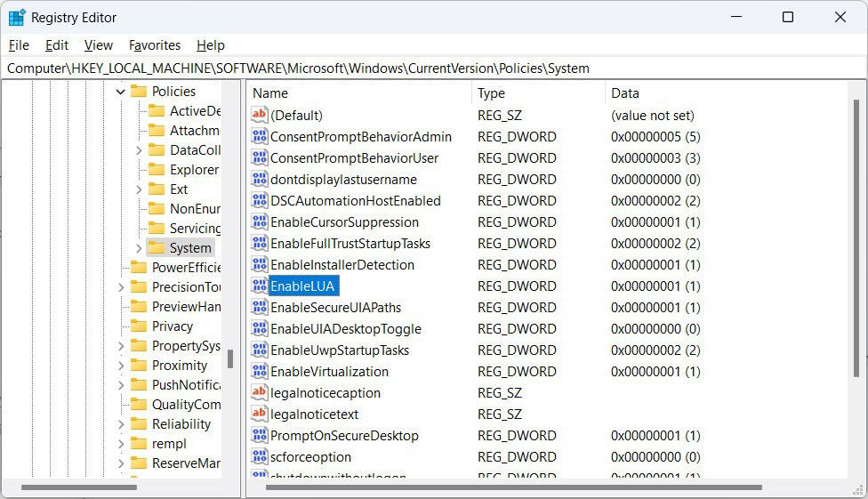The width and height of the screenshot is (868, 499).
Task: Click the Policies folder icon
Action: point(139,91)
